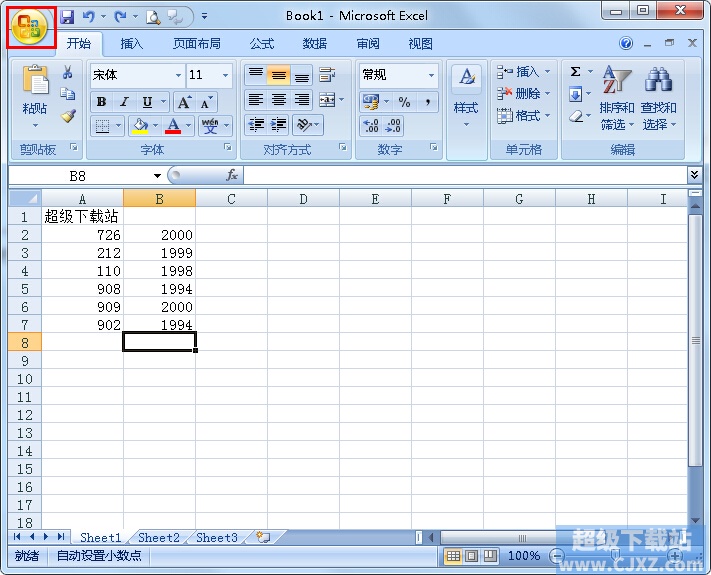Apply percent style
This screenshot has width=711, height=575.
click(x=404, y=102)
